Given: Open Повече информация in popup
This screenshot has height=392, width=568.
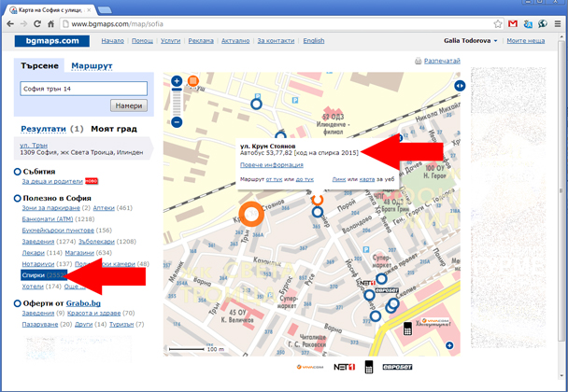Looking at the screenshot, I should 272,165.
